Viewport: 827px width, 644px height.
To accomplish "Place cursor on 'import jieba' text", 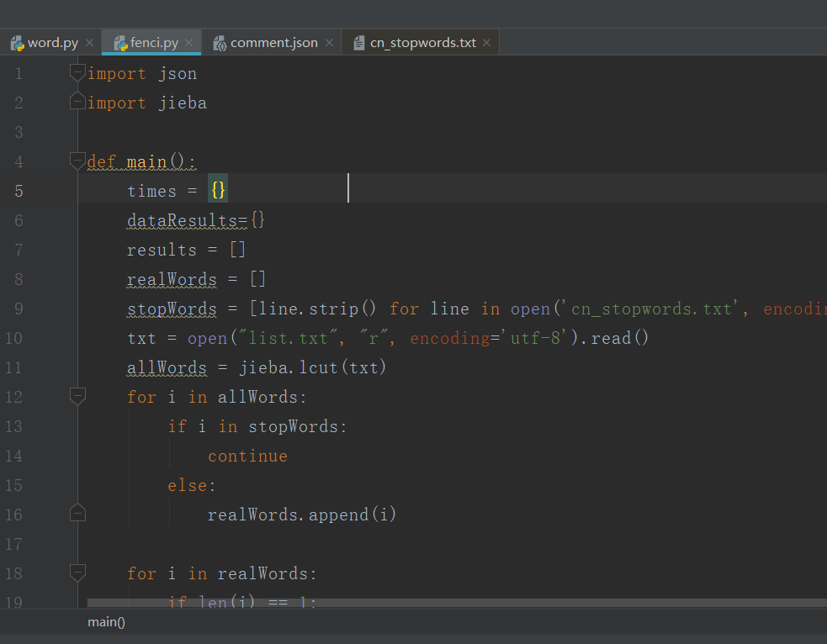I will [147, 103].
